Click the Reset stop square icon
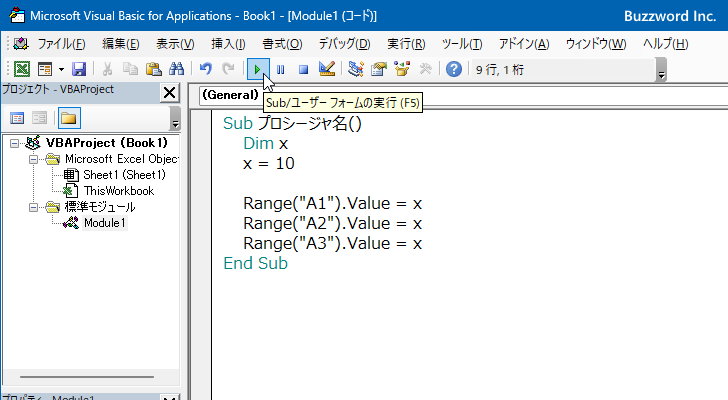728x400 pixels. click(x=303, y=70)
